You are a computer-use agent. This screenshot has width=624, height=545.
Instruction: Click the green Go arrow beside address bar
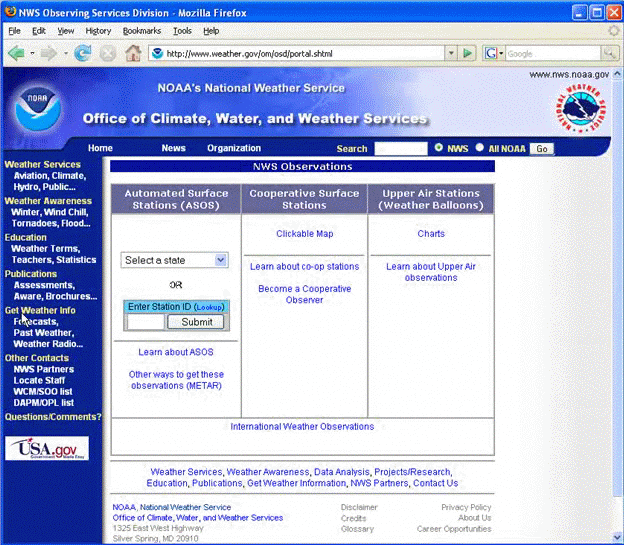click(x=468, y=53)
